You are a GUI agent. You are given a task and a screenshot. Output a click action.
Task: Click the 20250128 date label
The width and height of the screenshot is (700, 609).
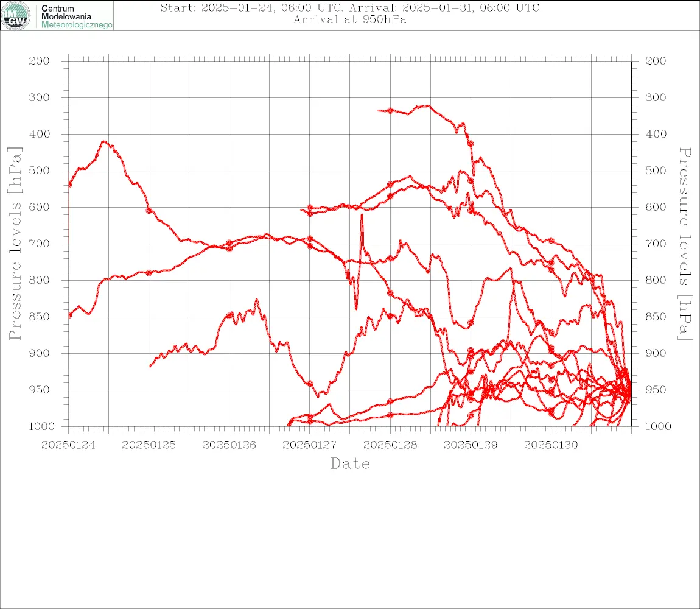pos(390,445)
